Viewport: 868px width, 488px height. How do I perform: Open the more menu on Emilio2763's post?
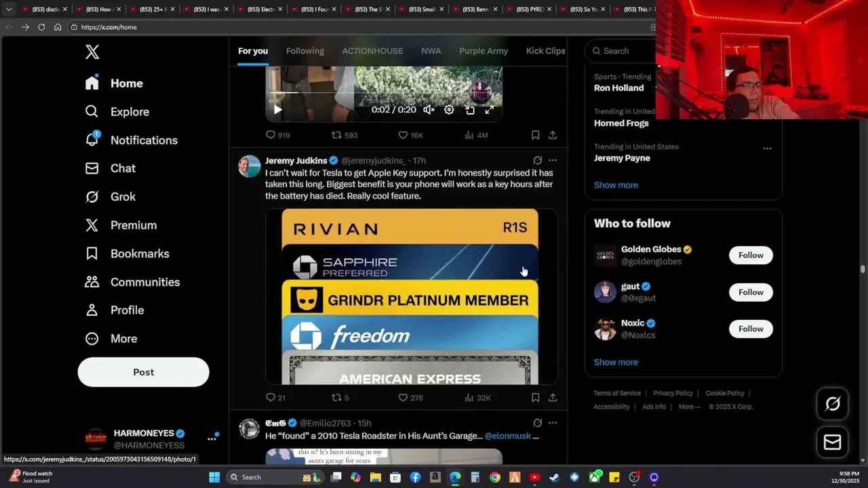pos(553,423)
